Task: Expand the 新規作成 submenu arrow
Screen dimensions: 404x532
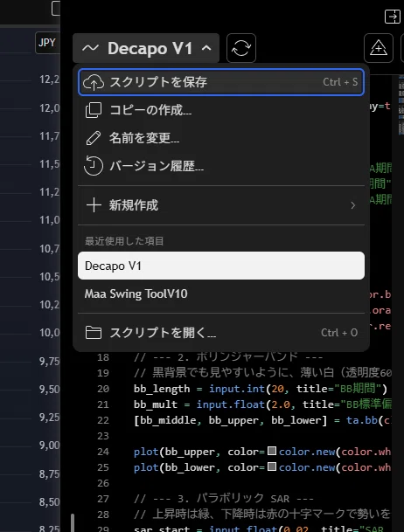Action: [353, 205]
